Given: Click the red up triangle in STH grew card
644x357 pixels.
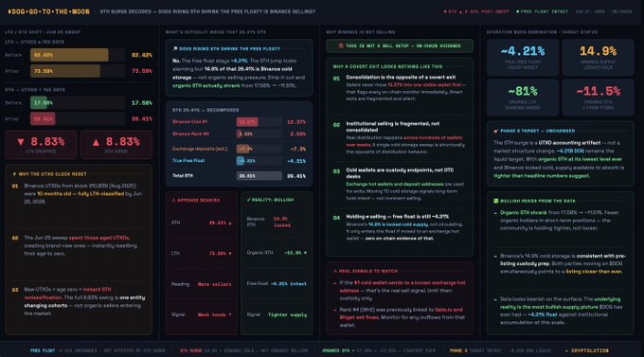Looking at the screenshot, I should [x=96, y=142].
